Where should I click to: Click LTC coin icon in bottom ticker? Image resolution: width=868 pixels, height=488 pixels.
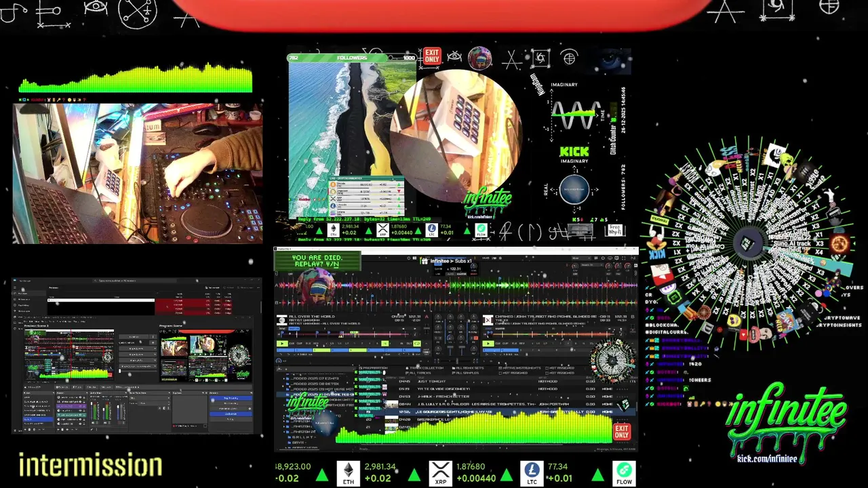532,472
